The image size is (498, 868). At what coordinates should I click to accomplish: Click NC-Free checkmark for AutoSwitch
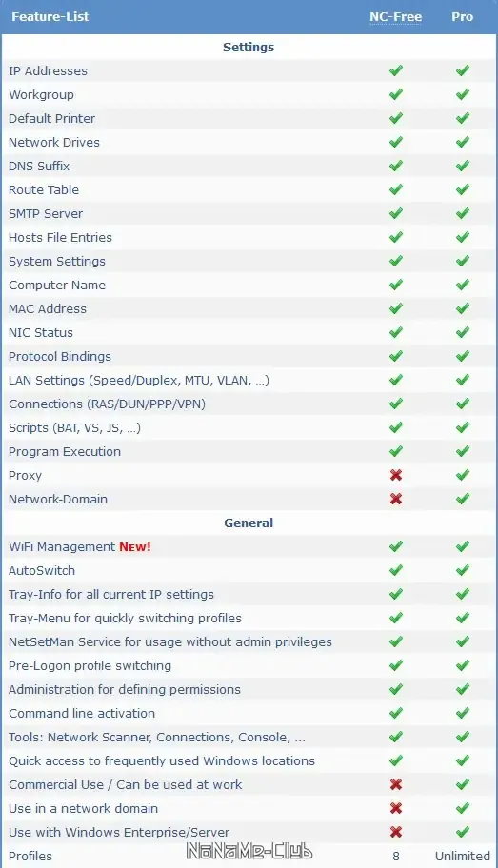click(396, 570)
